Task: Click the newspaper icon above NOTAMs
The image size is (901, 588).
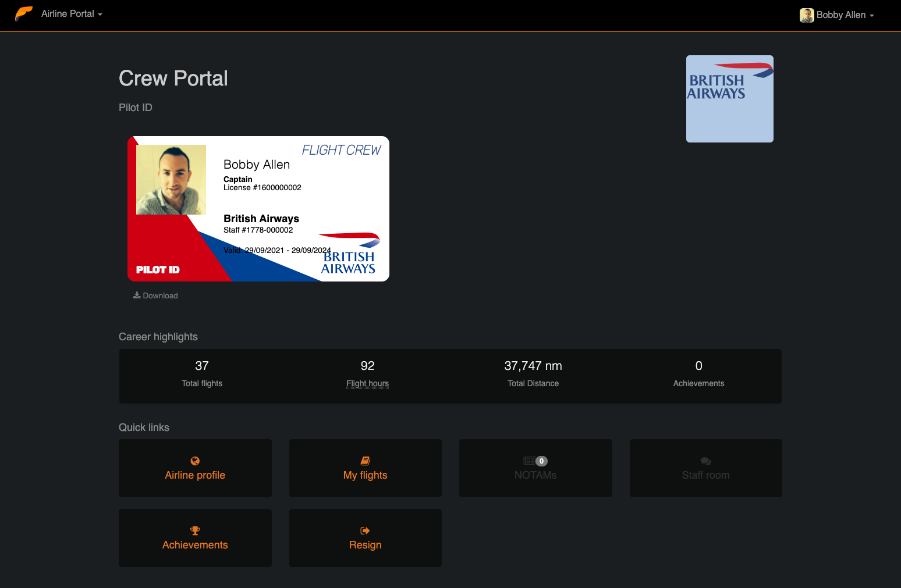Action: coord(528,461)
